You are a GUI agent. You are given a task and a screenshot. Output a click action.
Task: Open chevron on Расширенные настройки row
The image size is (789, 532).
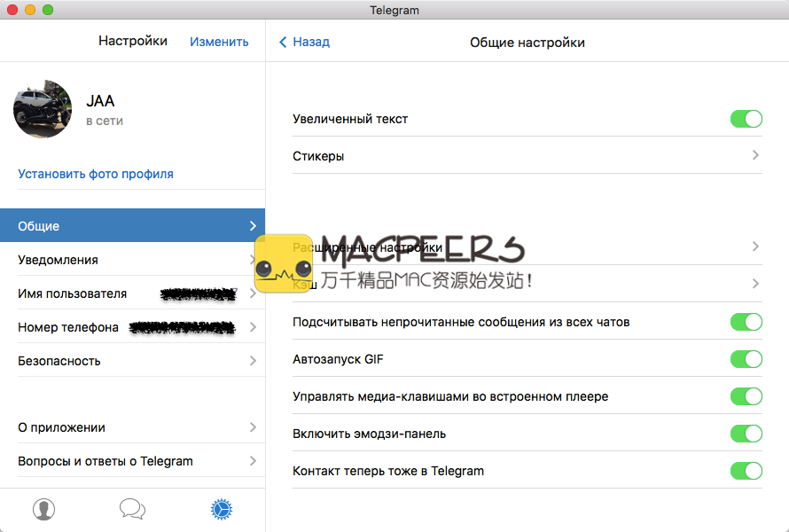click(x=755, y=246)
